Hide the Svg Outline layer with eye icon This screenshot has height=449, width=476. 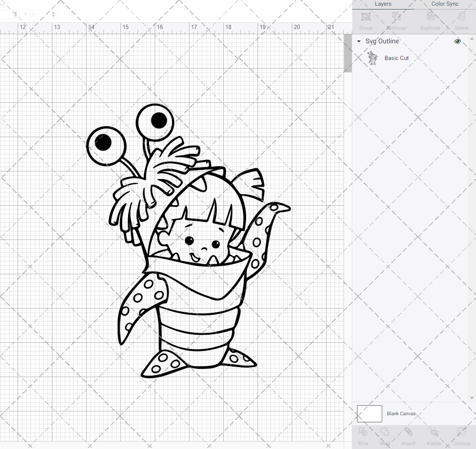click(457, 41)
